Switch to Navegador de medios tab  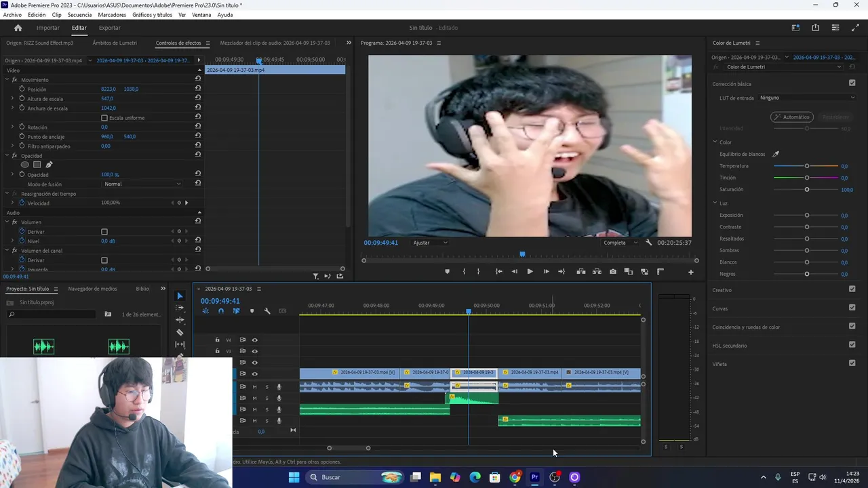point(92,289)
